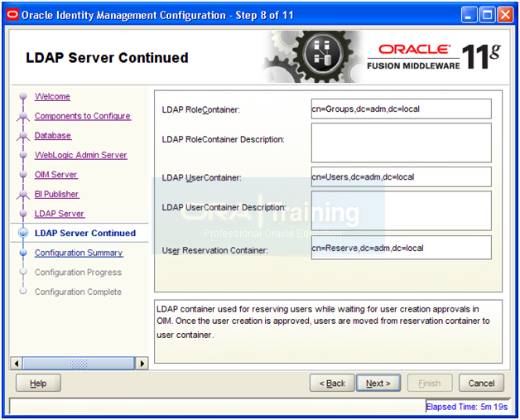Click the Configuration Complete step text
520x420 pixels.
click(79, 292)
